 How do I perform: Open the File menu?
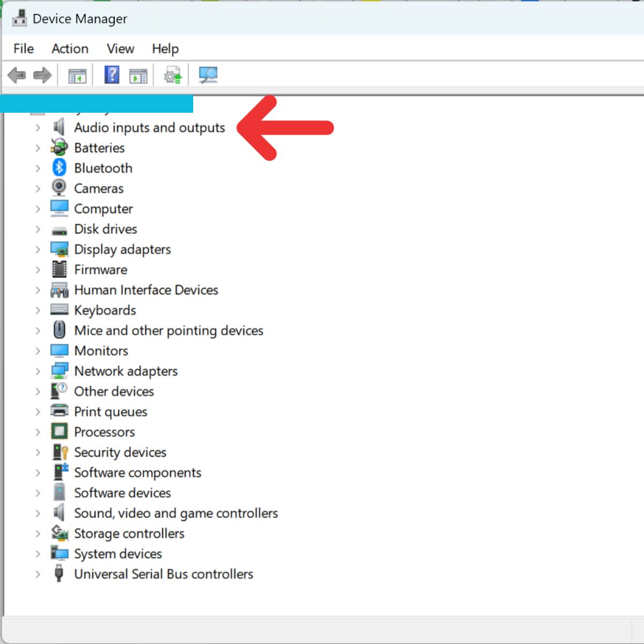click(x=23, y=49)
